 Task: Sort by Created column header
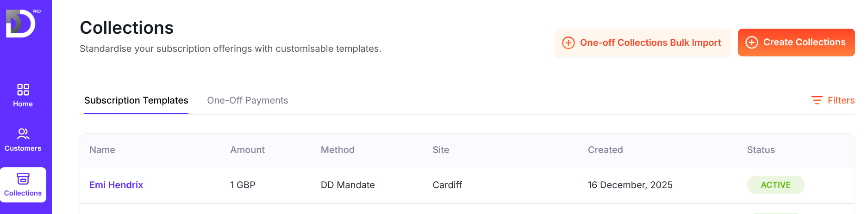click(x=605, y=150)
